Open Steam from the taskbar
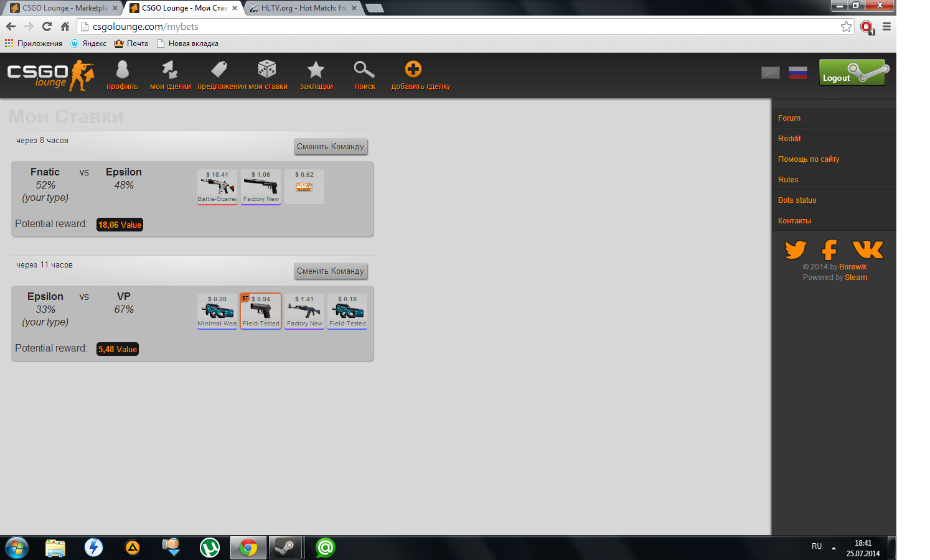The width and height of the screenshot is (930, 560). tap(285, 548)
